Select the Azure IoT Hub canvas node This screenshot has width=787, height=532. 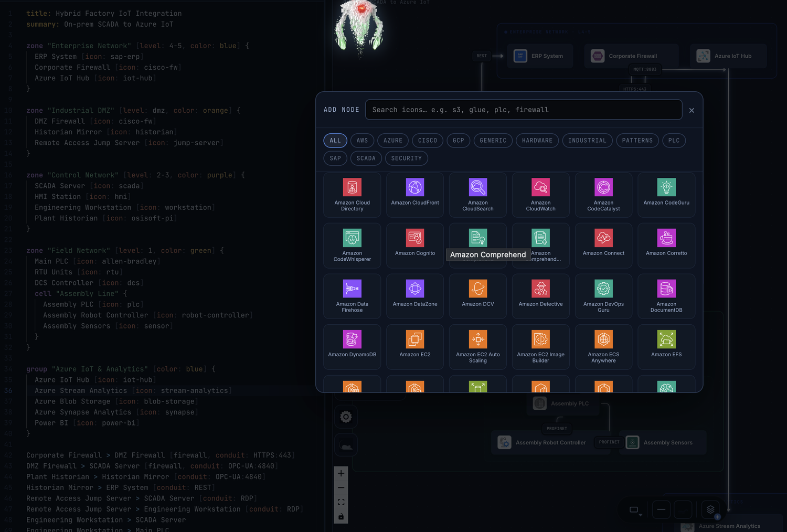[x=728, y=56]
